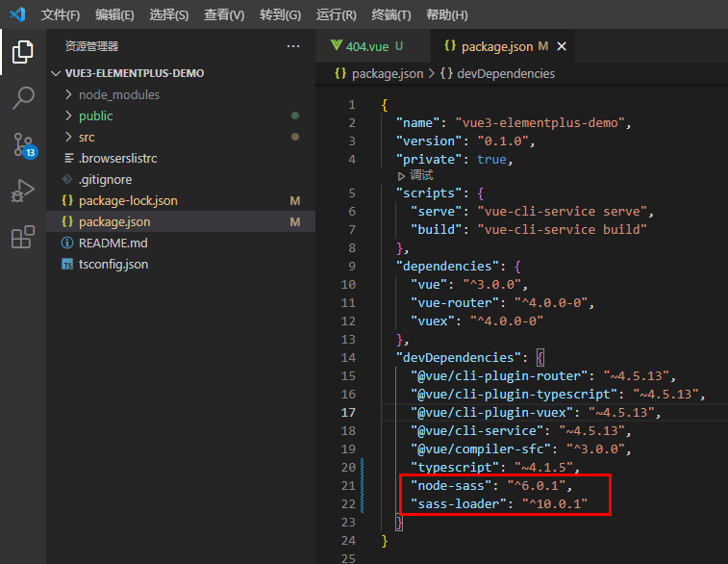The width and height of the screenshot is (728, 564).
Task: Open README.md in the file tree
Action: 181,243
